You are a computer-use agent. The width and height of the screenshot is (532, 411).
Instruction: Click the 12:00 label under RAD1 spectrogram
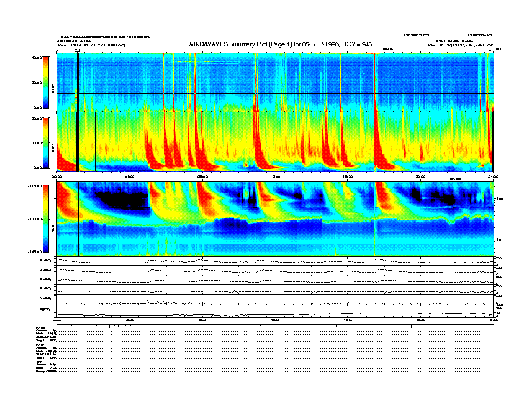pos(275,177)
